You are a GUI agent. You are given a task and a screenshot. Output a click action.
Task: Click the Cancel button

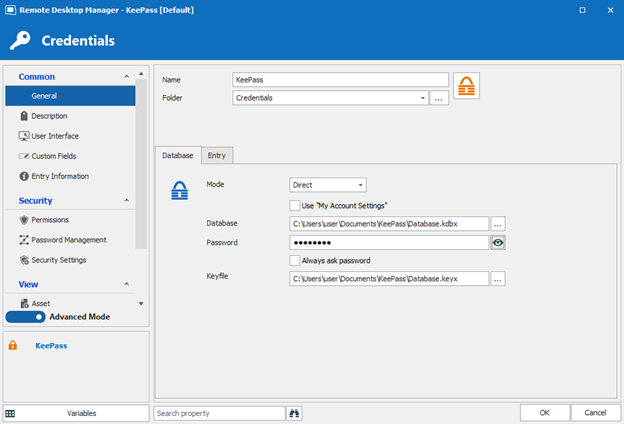[x=595, y=413]
